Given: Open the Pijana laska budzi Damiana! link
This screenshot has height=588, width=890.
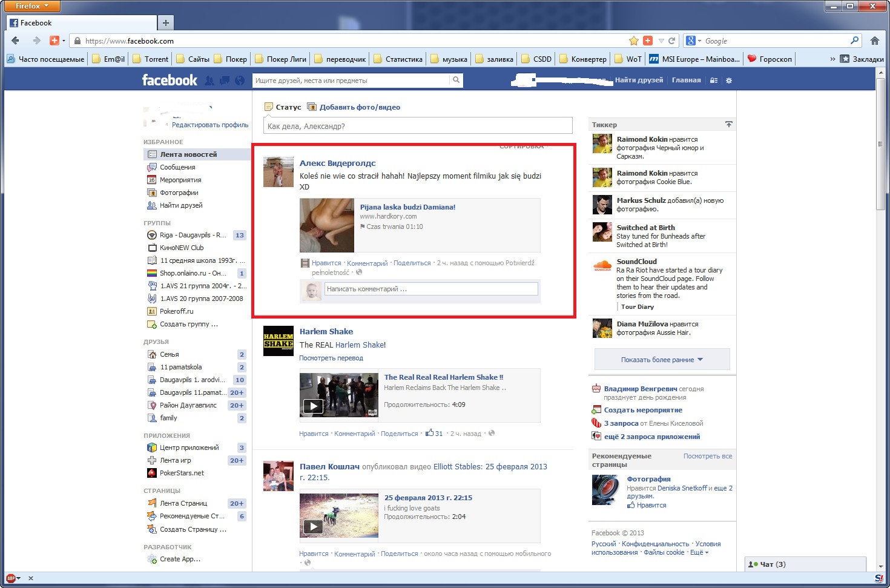Looking at the screenshot, I should [407, 207].
